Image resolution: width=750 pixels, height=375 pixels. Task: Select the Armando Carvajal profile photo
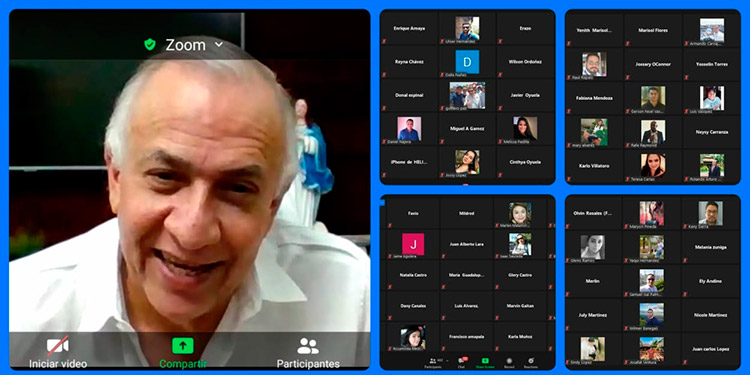click(x=712, y=30)
